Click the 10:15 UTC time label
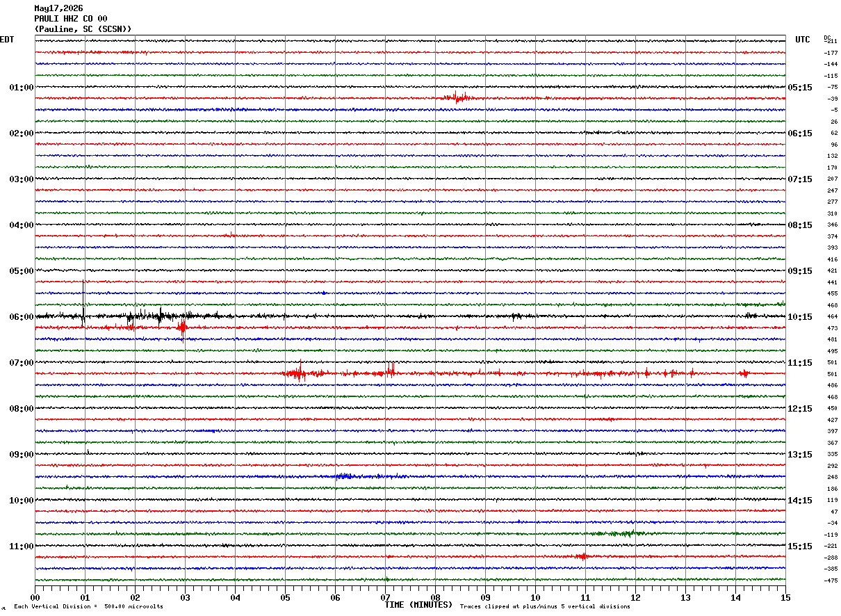 click(x=799, y=317)
